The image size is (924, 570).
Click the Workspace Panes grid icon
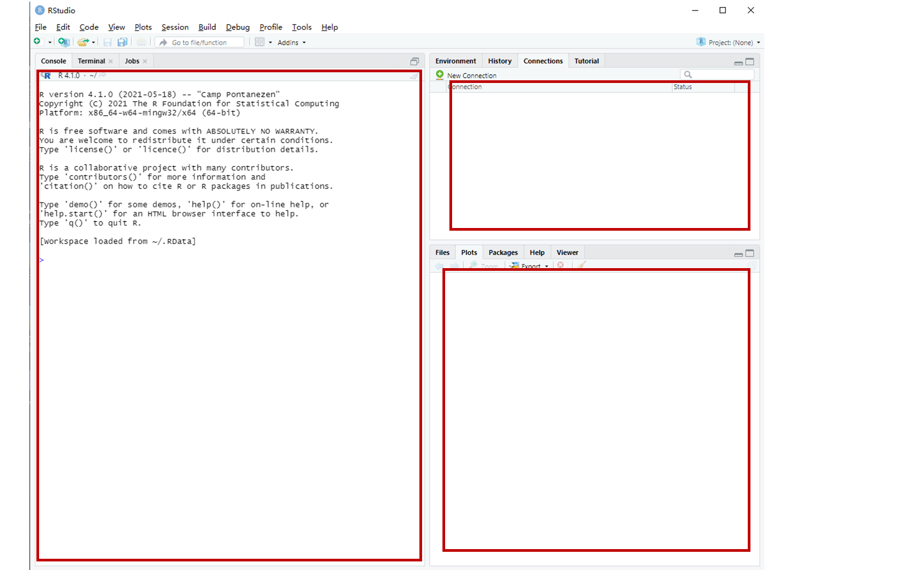(x=260, y=42)
